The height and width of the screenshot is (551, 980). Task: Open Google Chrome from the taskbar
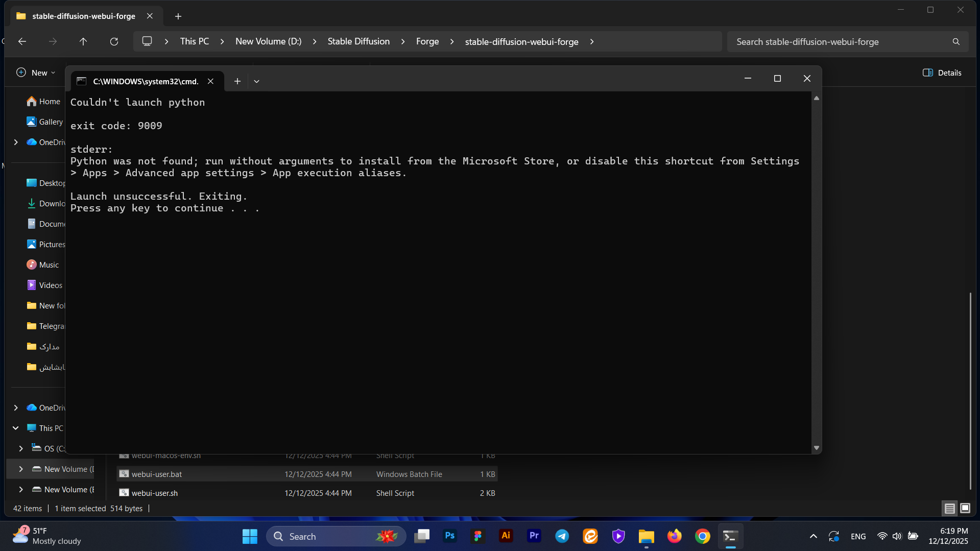(702, 536)
